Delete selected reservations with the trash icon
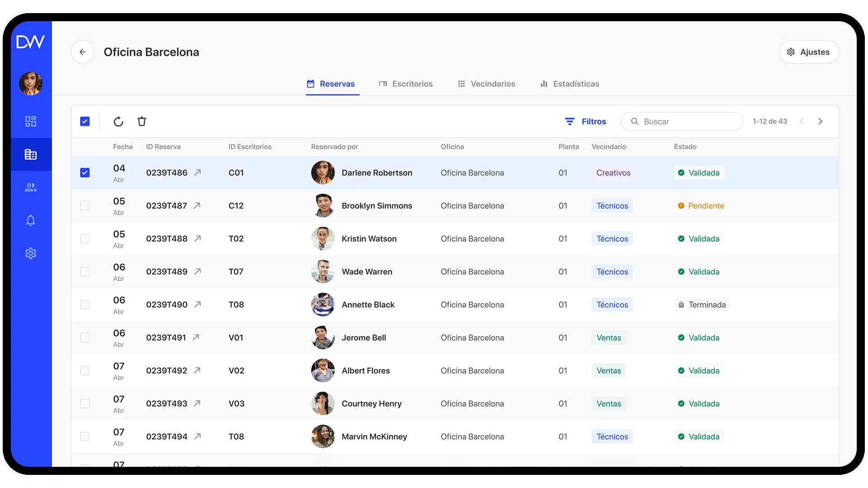Screen dimensions: 868x488 click(x=142, y=121)
